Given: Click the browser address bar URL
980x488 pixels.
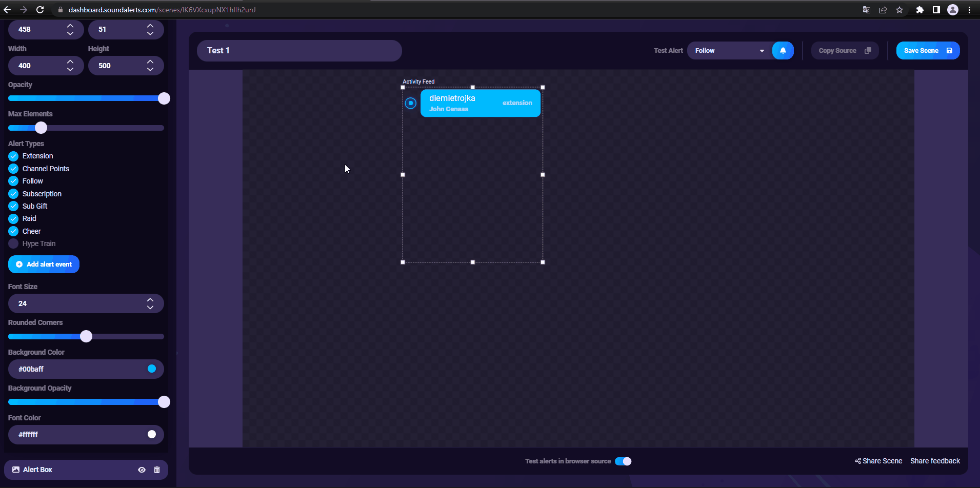Looking at the screenshot, I should (x=162, y=10).
